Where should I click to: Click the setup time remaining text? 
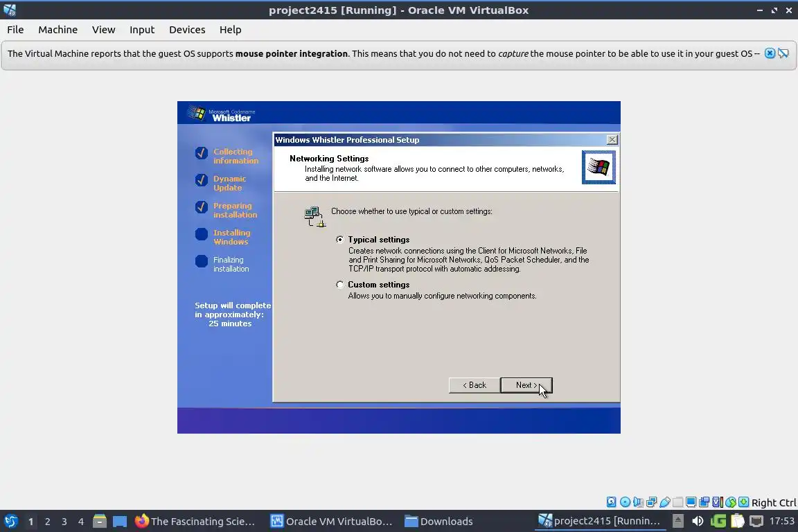coord(233,314)
